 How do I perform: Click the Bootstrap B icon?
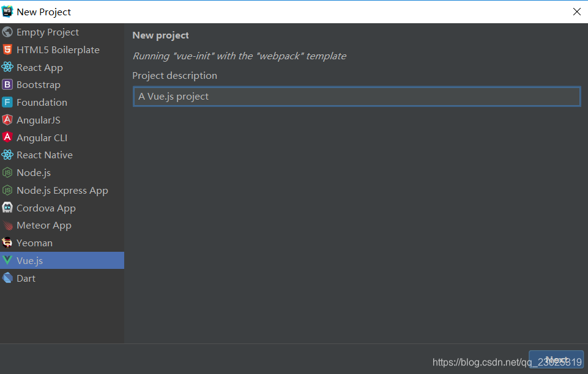coord(7,84)
